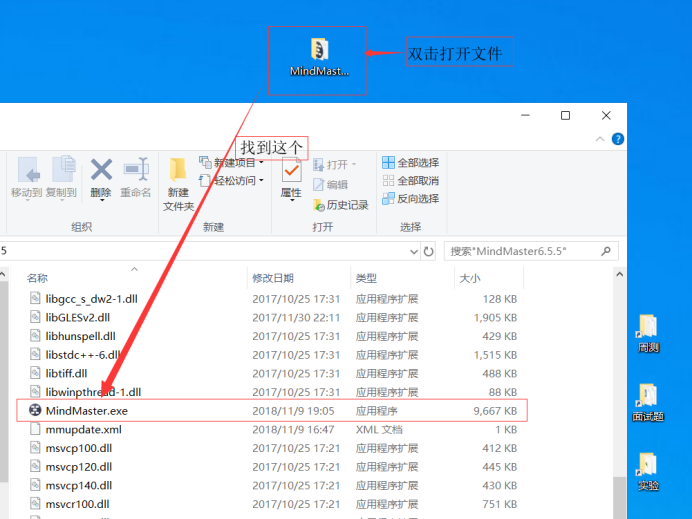Click the libtiff.dll file icon

click(x=35, y=373)
